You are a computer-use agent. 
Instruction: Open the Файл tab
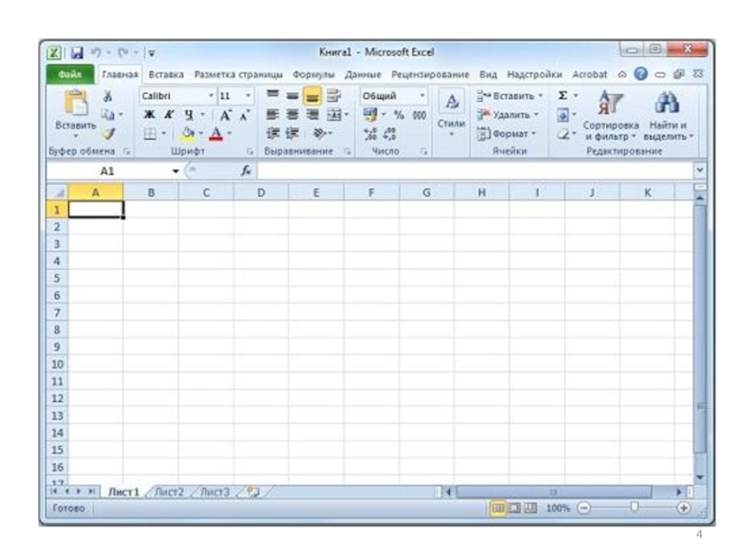pyautogui.click(x=70, y=75)
